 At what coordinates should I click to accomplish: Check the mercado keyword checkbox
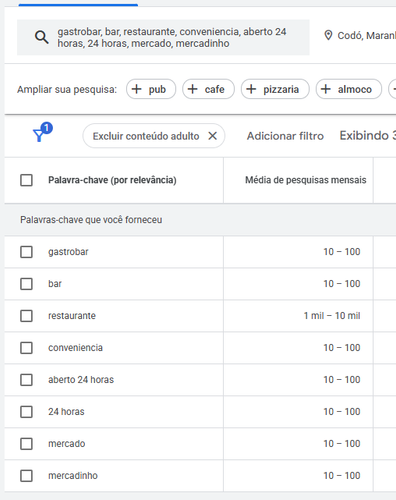26,444
